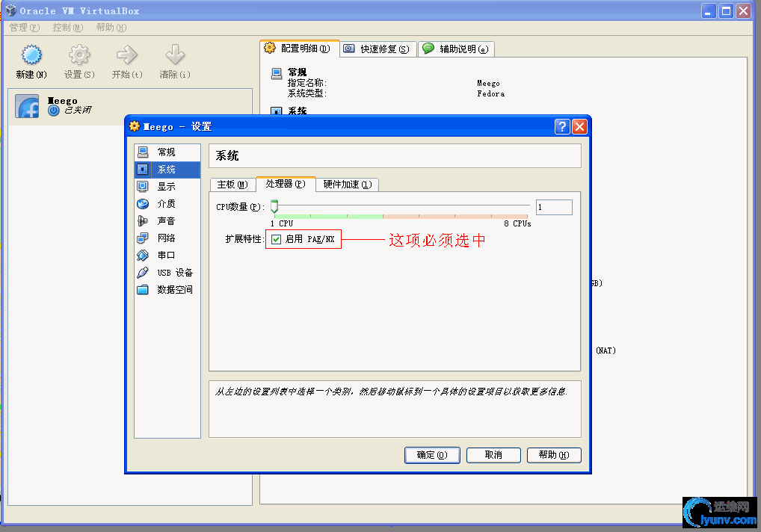Close the Meego settings dialog

click(x=579, y=126)
